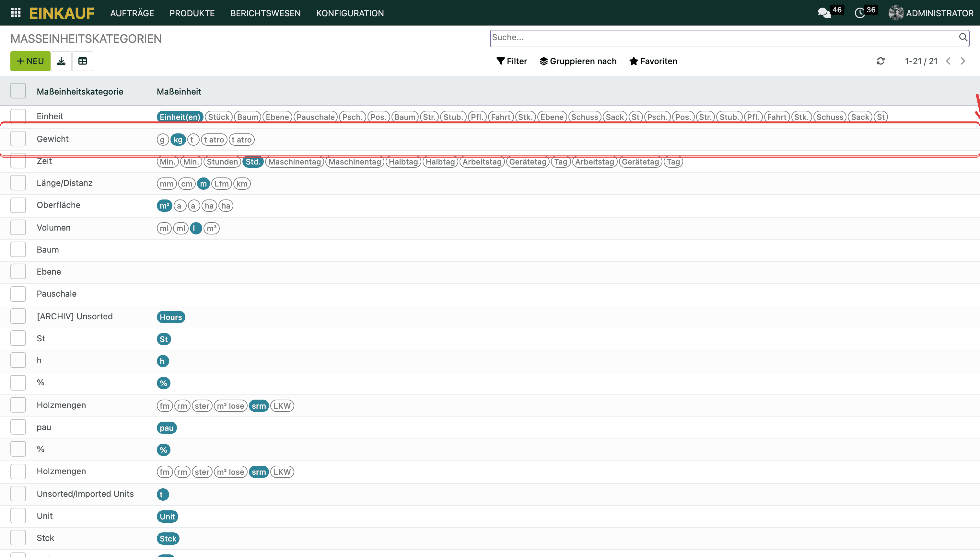Viewport: 980px width, 557px height.
Task: Click the Maßeinheit column header
Action: point(179,91)
